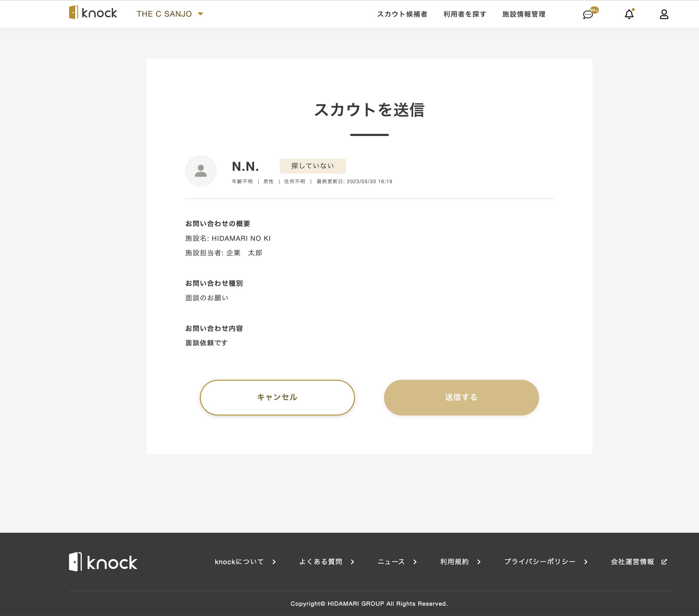Open the user account profile icon
Image resolution: width=699 pixels, height=616 pixels.
pos(664,14)
